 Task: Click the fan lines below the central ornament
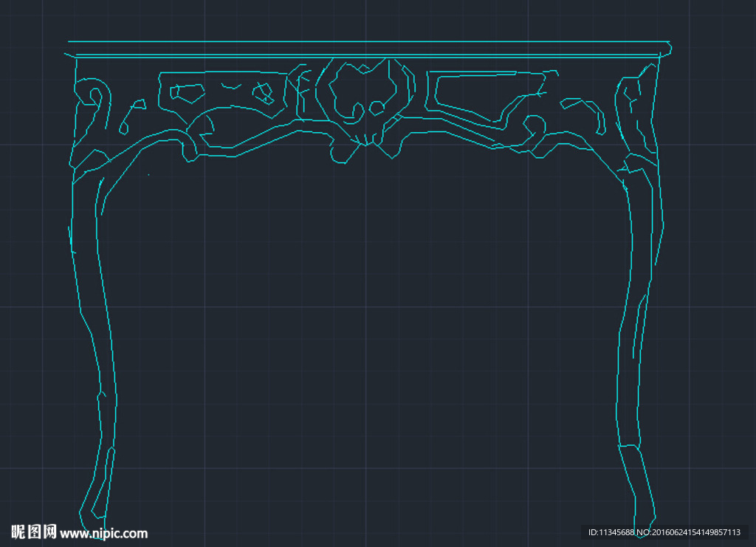click(365, 140)
